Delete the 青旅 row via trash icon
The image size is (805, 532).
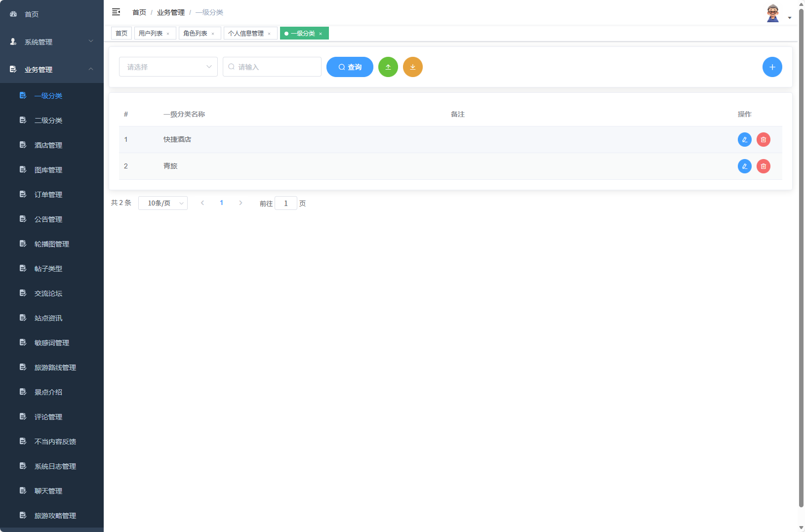764,166
